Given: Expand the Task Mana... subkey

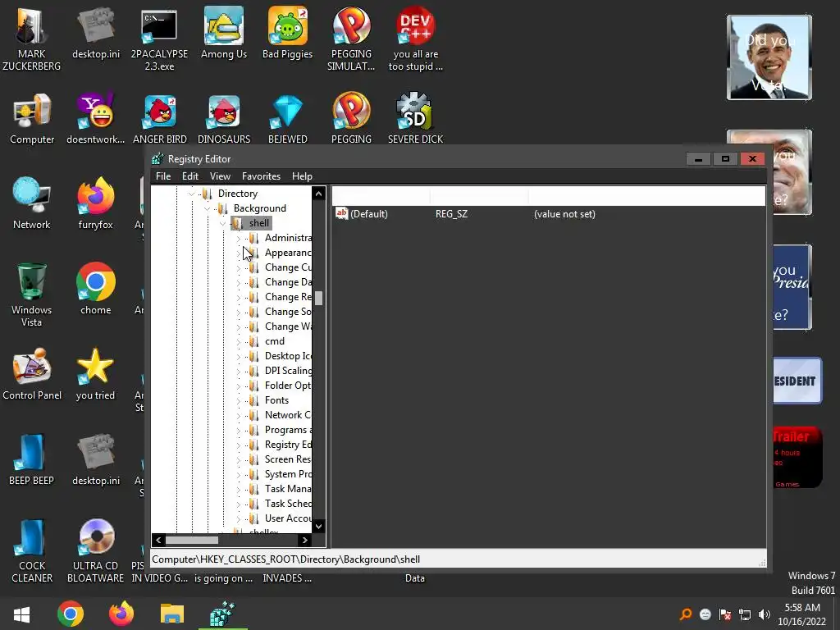Looking at the screenshot, I should click(239, 489).
